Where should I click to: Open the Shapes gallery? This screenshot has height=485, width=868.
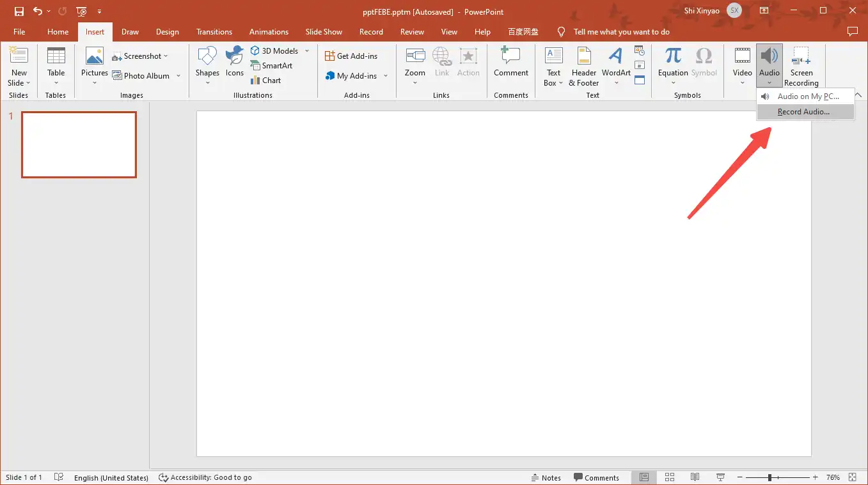click(207, 66)
